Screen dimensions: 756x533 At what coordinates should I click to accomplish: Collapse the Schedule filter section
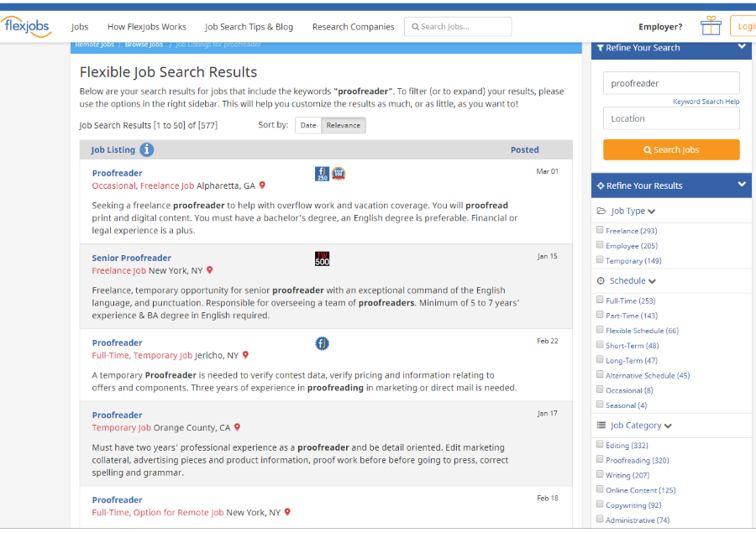pos(652,281)
